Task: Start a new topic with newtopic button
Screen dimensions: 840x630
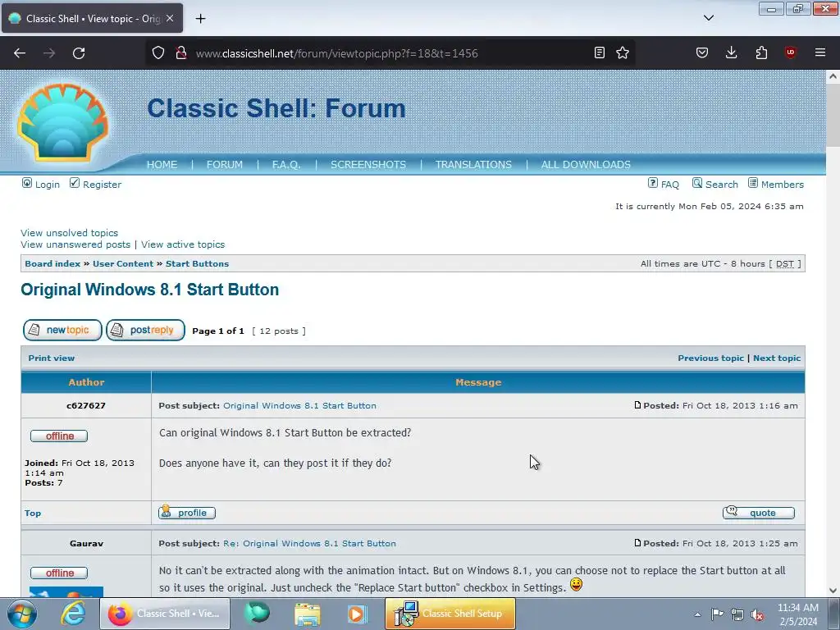Action: (62, 330)
